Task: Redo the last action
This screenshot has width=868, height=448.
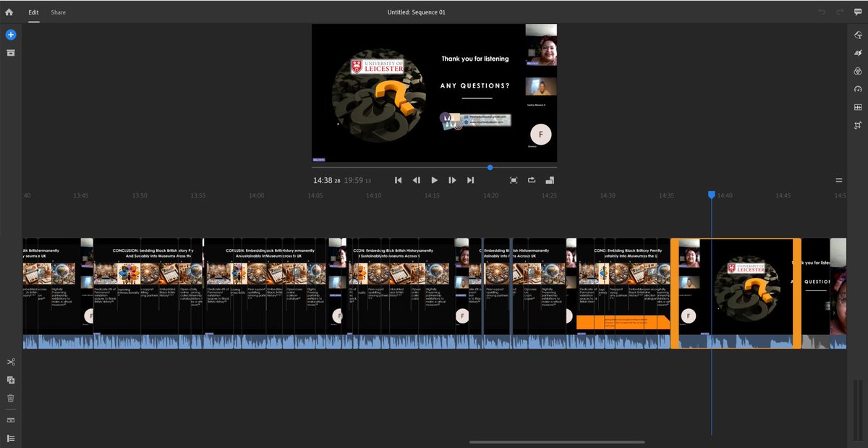Action: (840, 12)
